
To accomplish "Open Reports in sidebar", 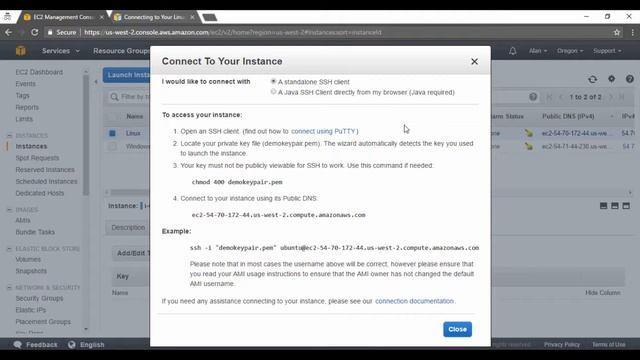I will [27, 107].
